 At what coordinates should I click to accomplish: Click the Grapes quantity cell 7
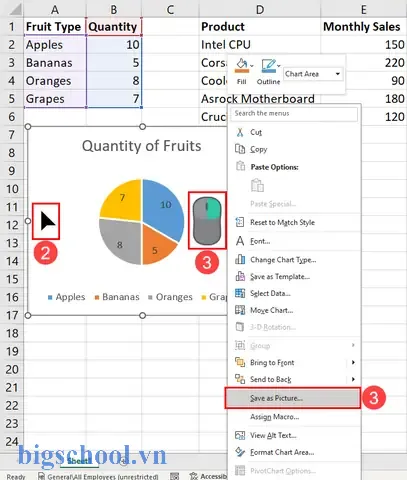114,99
